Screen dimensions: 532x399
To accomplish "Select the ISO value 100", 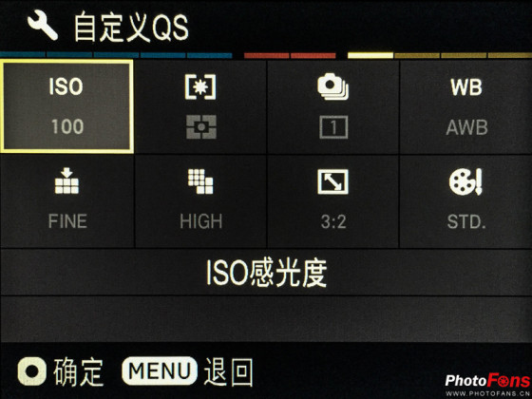I will [67, 126].
